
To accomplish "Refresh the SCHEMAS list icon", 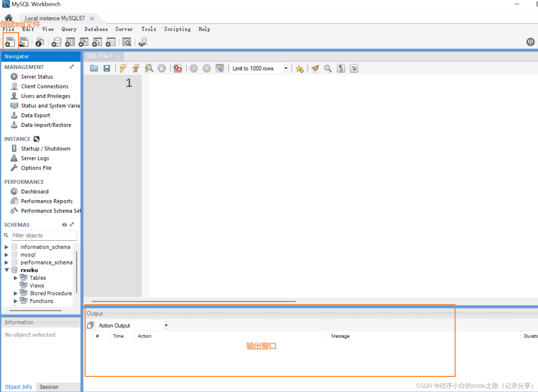I will (64, 224).
